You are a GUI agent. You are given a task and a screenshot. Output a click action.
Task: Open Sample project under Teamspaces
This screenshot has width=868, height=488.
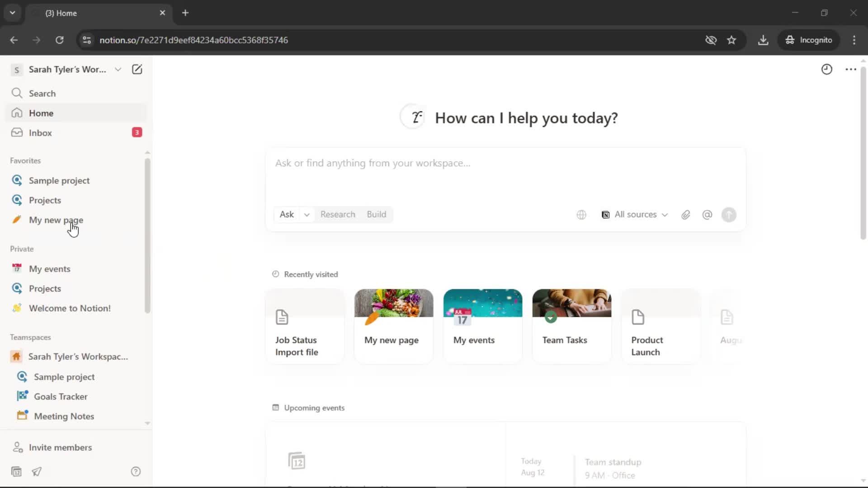click(x=76, y=377)
